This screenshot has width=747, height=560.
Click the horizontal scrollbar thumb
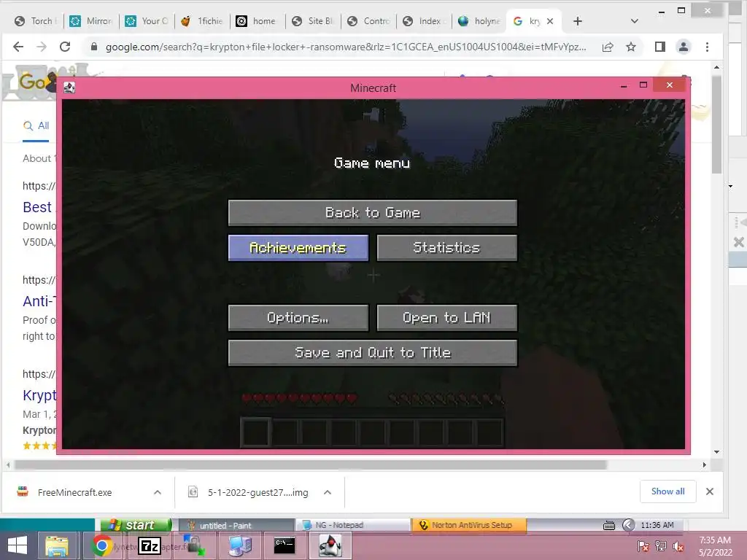[311, 464]
